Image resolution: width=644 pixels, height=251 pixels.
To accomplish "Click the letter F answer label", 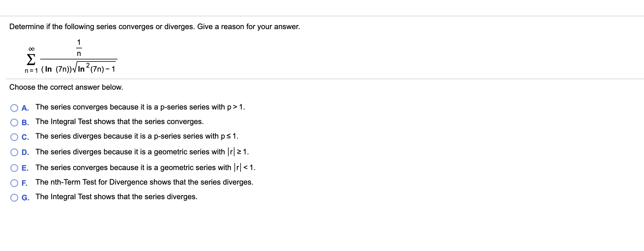I will [x=25, y=183].
